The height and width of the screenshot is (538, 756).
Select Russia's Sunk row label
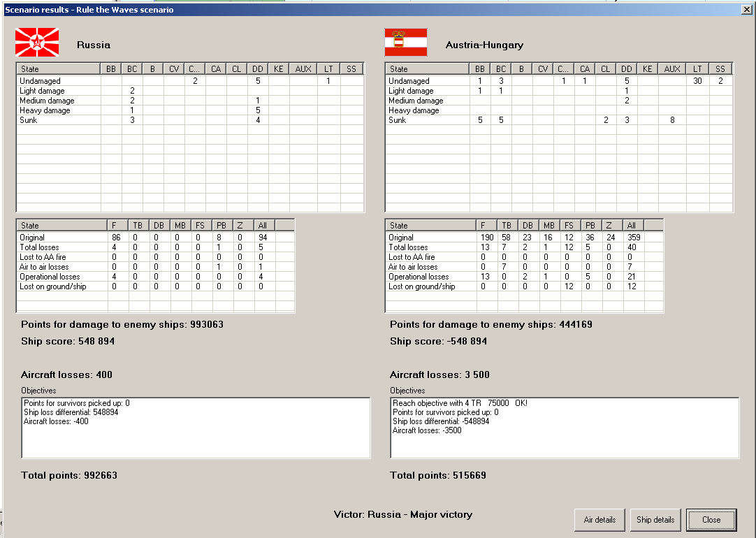pos(29,120)
